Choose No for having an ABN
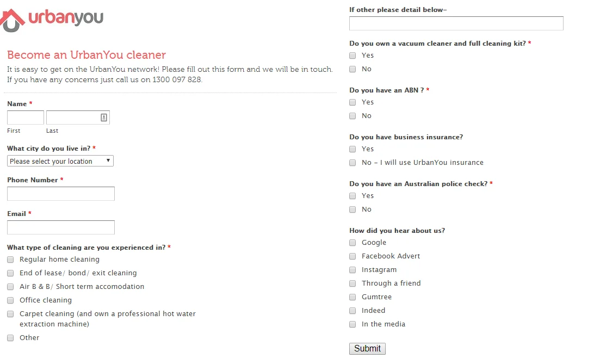Screen dimensions: 600x364 pos(352,116)
